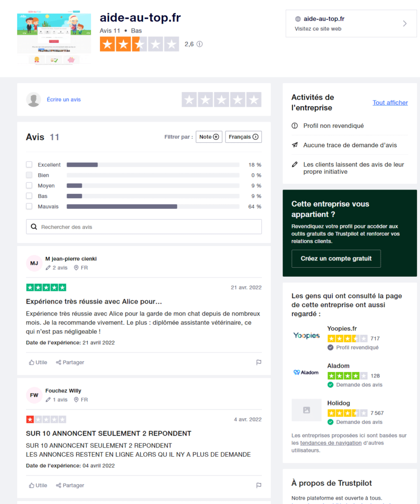Image resolution: width=420 pixels, height=504 pixels.
Task: Open Yoopies.fr company name
Action: (342, 328)
